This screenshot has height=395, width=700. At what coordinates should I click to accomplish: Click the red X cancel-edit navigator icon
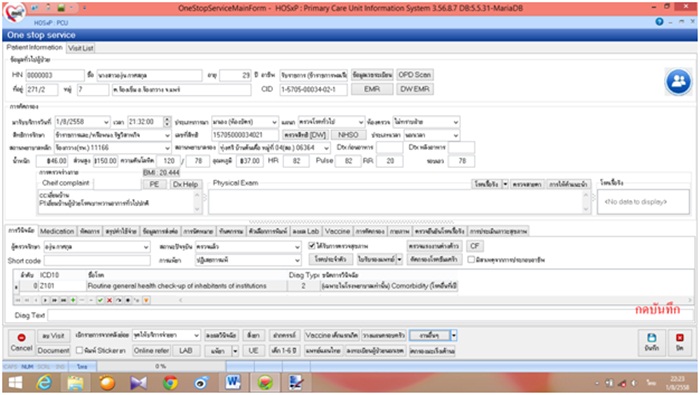click(x=109, y=300)
